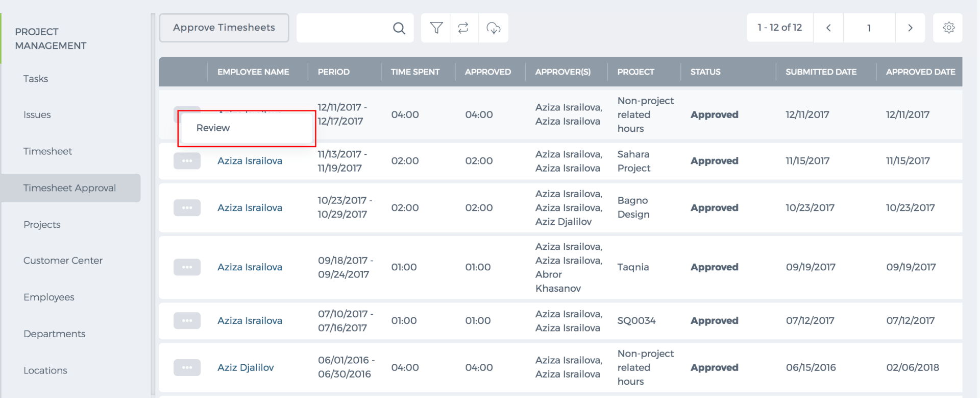Image resolution: width=980 pixels, height=398 pixels.
Task: Go to next page arrow
Action: [910, 28]
